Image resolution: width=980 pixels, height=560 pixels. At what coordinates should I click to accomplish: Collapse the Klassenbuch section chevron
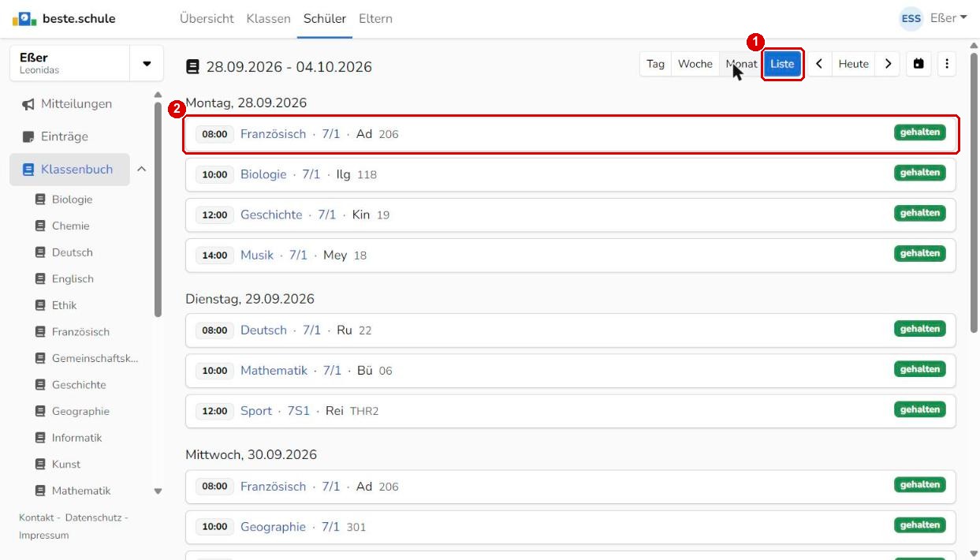[142, 169]
